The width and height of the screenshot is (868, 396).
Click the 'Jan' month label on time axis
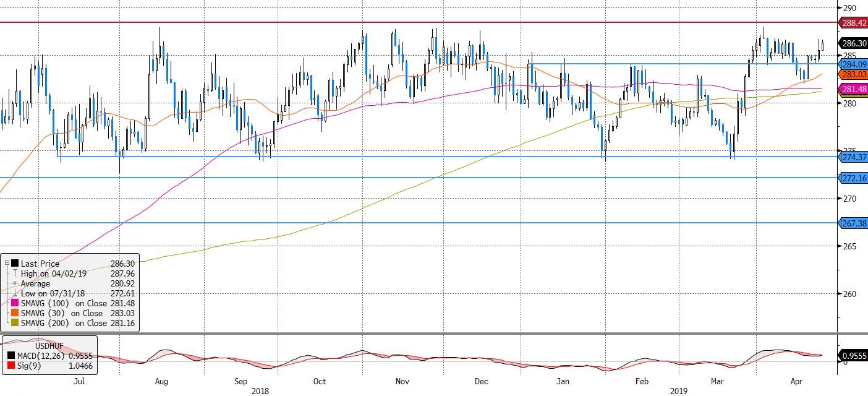[x=563, y=382]
